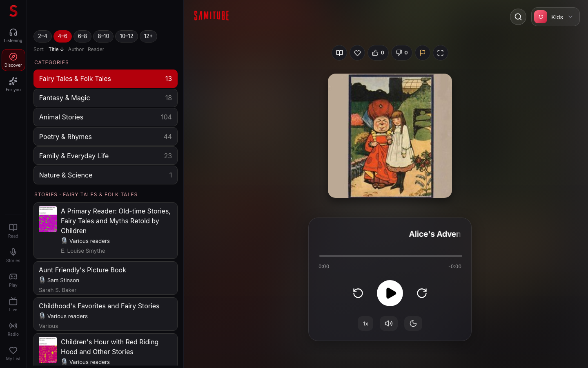Start playback with the play button
588x368 pixels.
point(390,293)
